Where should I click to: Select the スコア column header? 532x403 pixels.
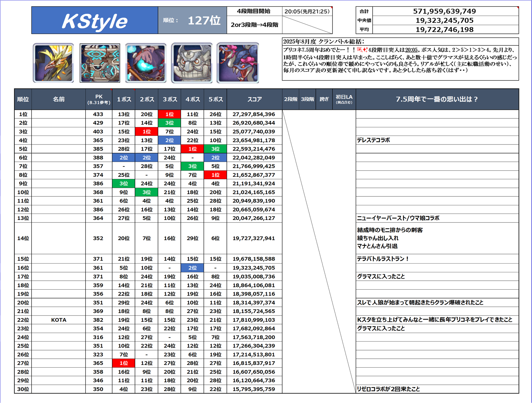pyautogui.click(x=254, y=99)
